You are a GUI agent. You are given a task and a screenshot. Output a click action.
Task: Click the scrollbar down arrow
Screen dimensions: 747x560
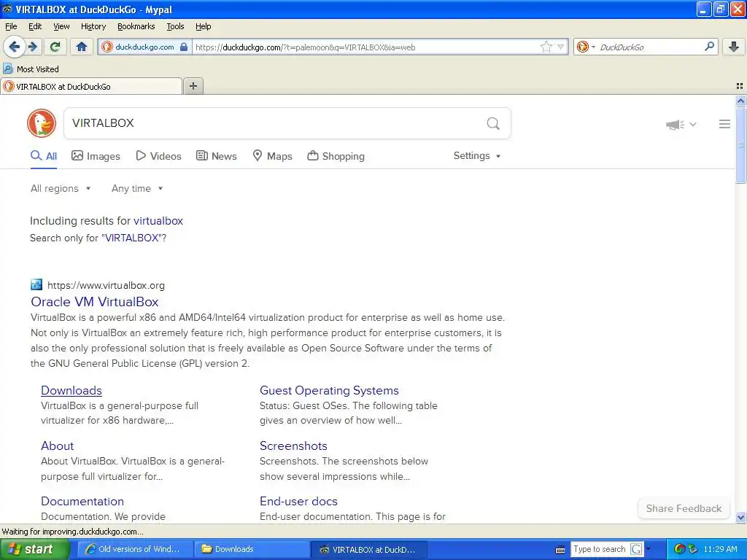click(740, 517)
